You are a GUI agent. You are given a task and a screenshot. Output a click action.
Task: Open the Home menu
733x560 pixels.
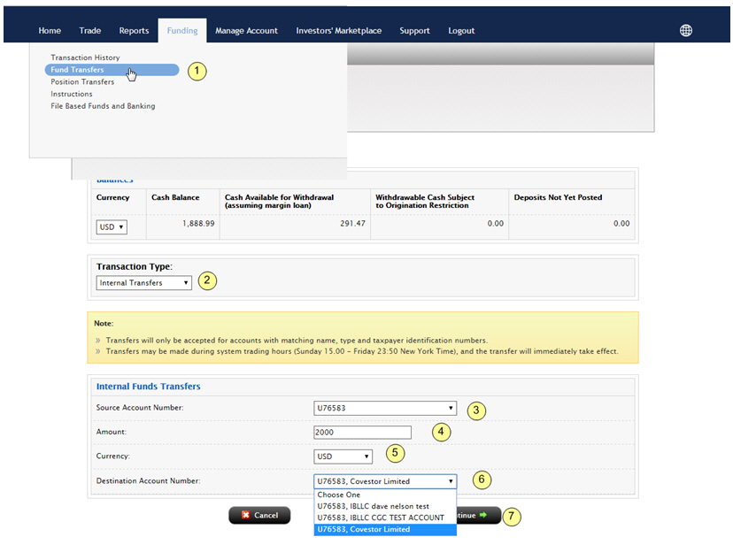tap(50, 31)
